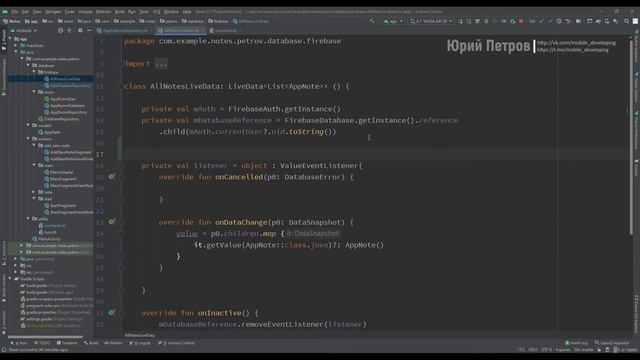Image resolution: width=640 pixels, height=360 pixels.
Task: Click the Make Project hammer icon
Action: click(372, 21)
